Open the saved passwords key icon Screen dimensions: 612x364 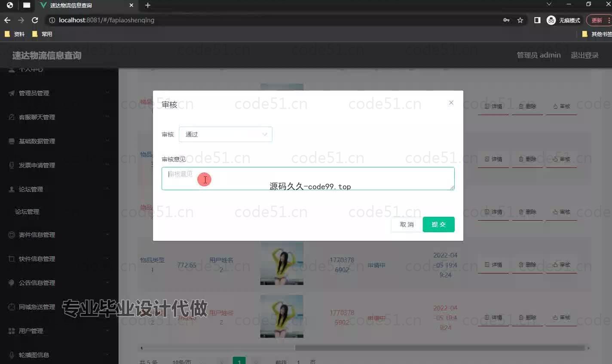pyautogui.click(x=506, y=20)
